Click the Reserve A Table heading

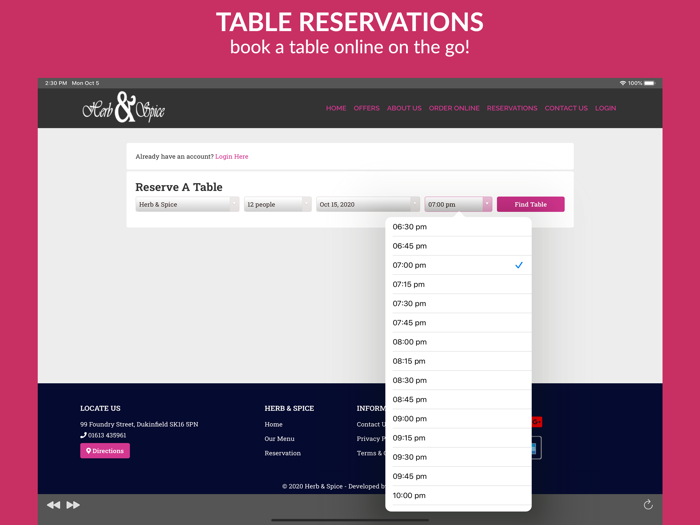coord(179,187)
